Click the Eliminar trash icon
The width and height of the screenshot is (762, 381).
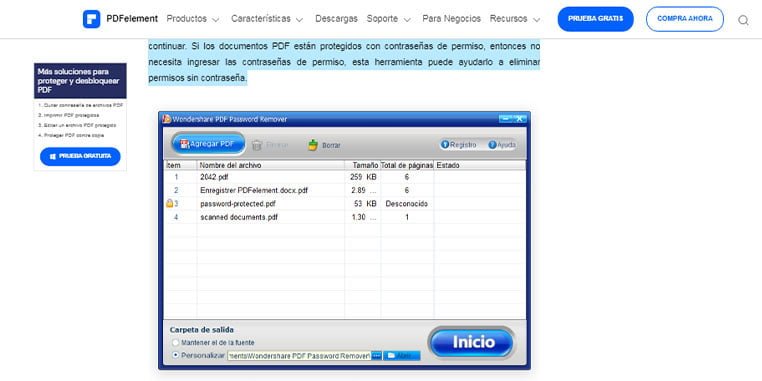257,145
